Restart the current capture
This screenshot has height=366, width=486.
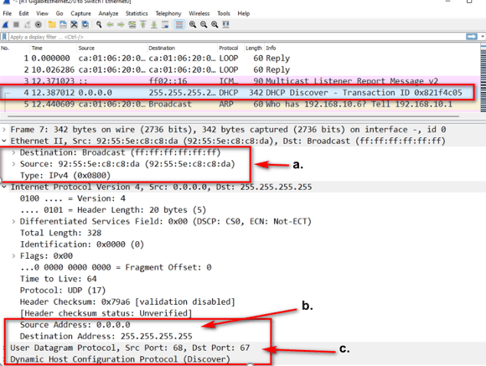(x=27, y=25)
